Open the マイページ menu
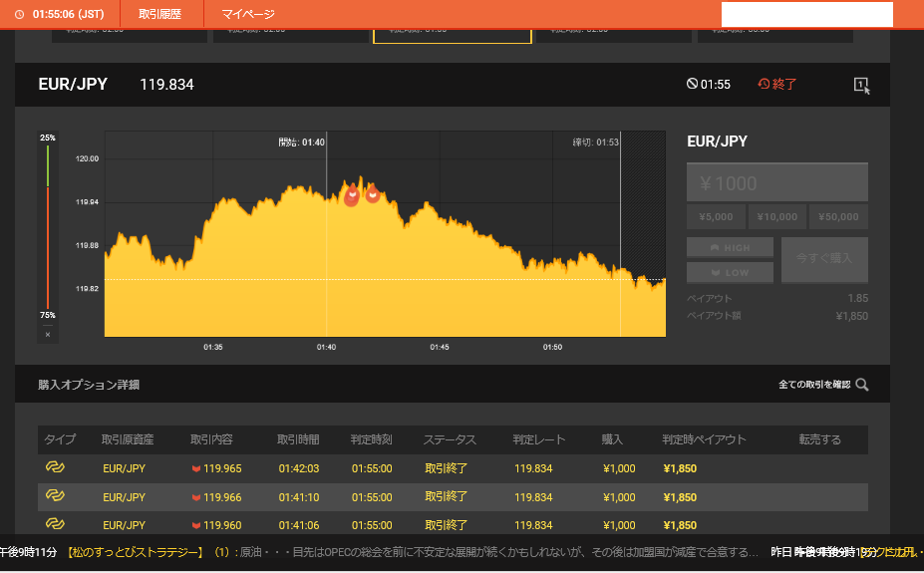 pyautogui.click(x=248, y=15)
